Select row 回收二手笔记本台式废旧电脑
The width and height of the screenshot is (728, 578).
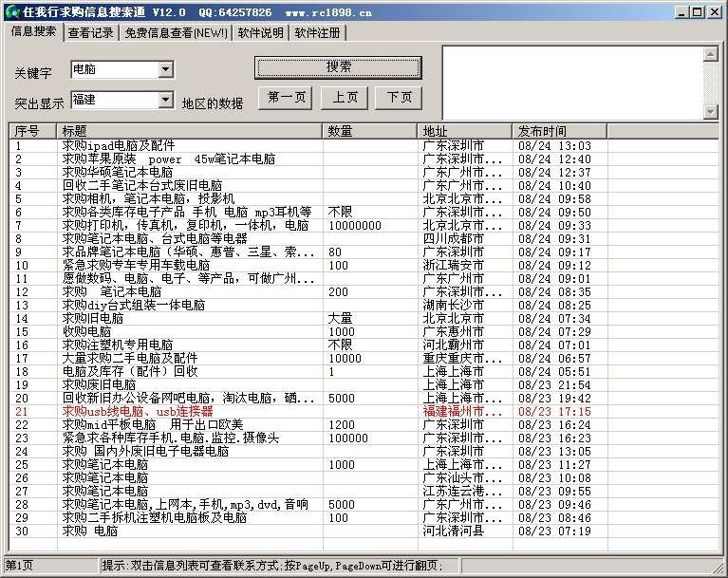364,186
